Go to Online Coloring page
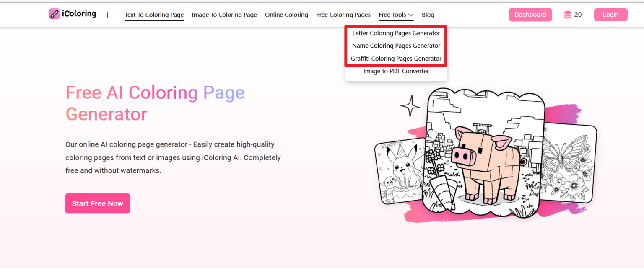 pos(286,14)
